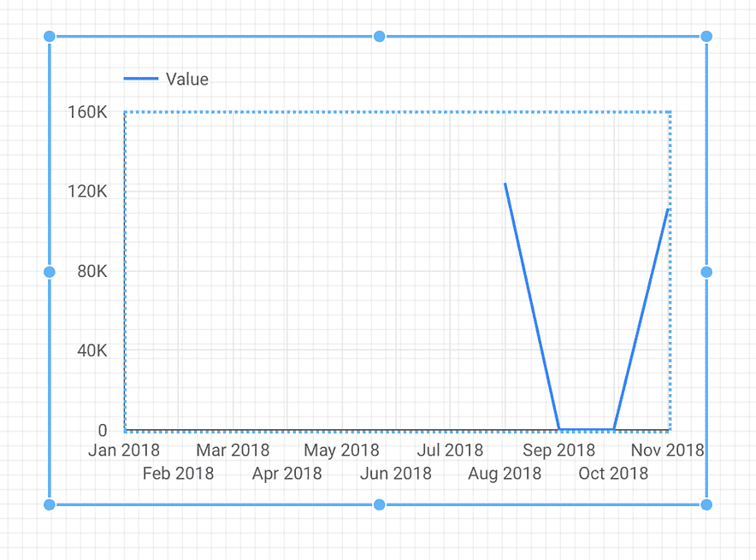Click the Nov 2018 axis label

click(667, 450)
